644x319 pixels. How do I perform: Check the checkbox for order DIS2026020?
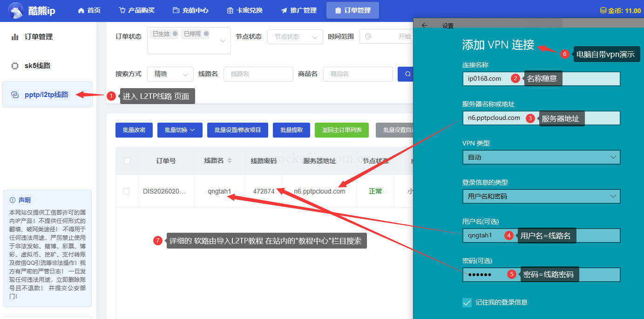click(x=127, y=191)
